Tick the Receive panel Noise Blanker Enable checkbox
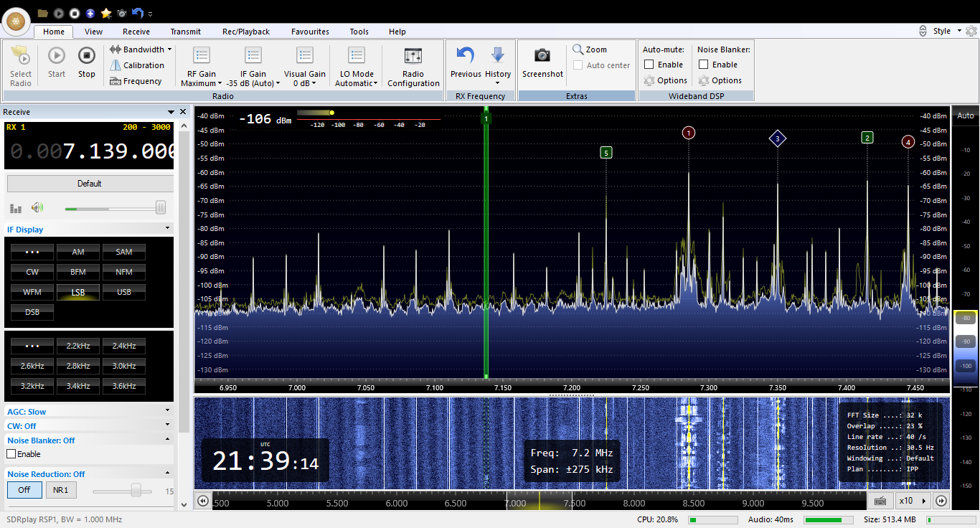The image size is (980, 528). [11, 454]
